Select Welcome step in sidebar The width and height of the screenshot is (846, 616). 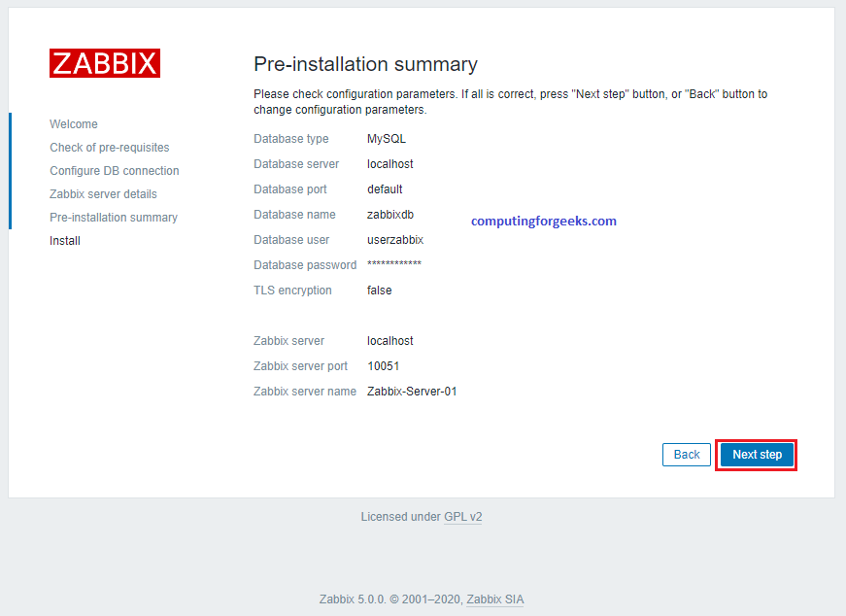(74, 124)
